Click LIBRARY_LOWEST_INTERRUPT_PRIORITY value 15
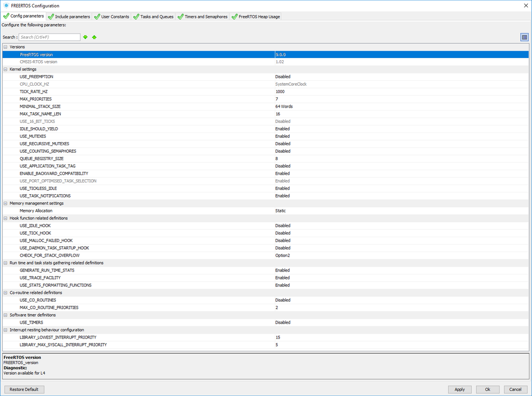 tap(278, 338)
